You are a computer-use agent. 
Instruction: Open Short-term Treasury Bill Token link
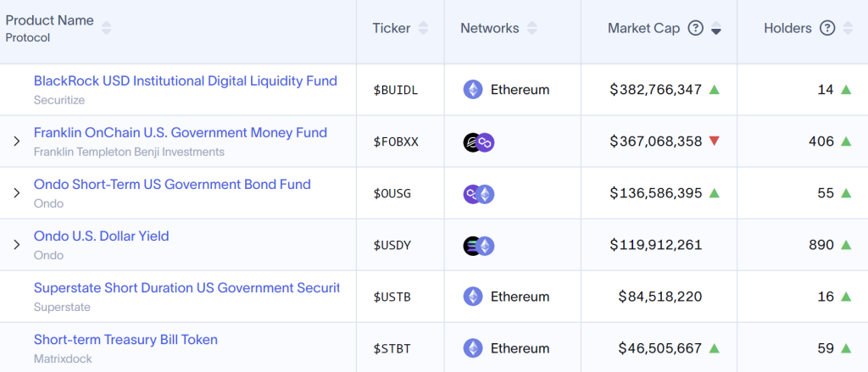click(125, 340)
